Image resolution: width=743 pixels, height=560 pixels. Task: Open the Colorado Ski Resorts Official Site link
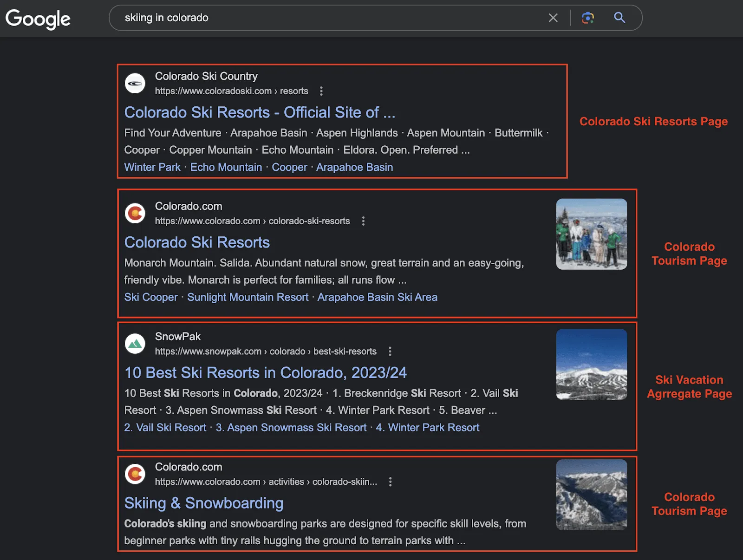pyautogui.click(x=260, y=112)
